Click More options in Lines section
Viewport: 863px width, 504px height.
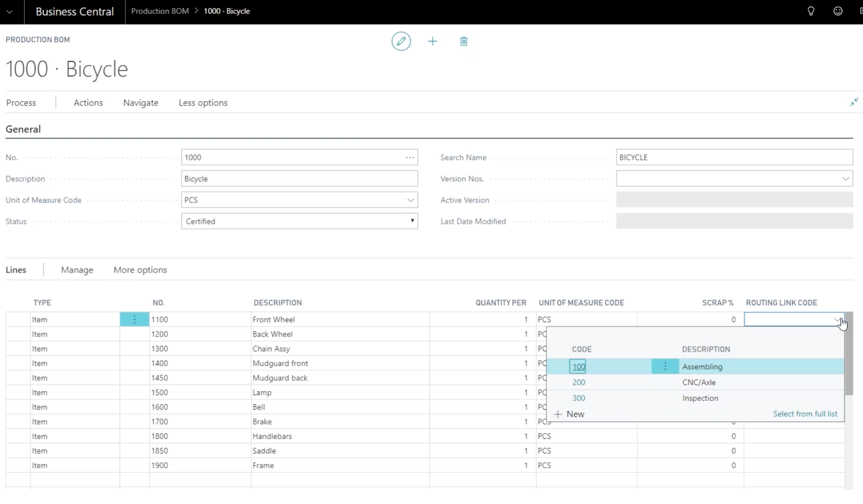tap(140, 270)
